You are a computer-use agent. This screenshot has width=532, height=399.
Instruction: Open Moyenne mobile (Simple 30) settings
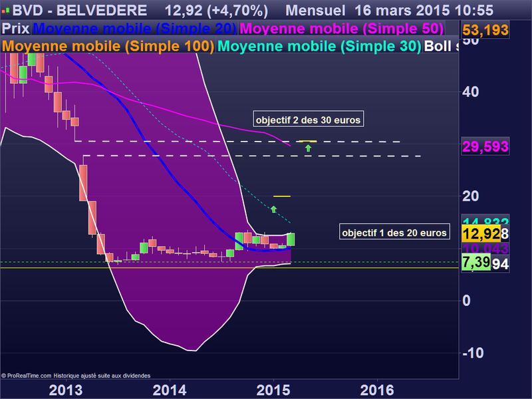(x=319, y=46)
